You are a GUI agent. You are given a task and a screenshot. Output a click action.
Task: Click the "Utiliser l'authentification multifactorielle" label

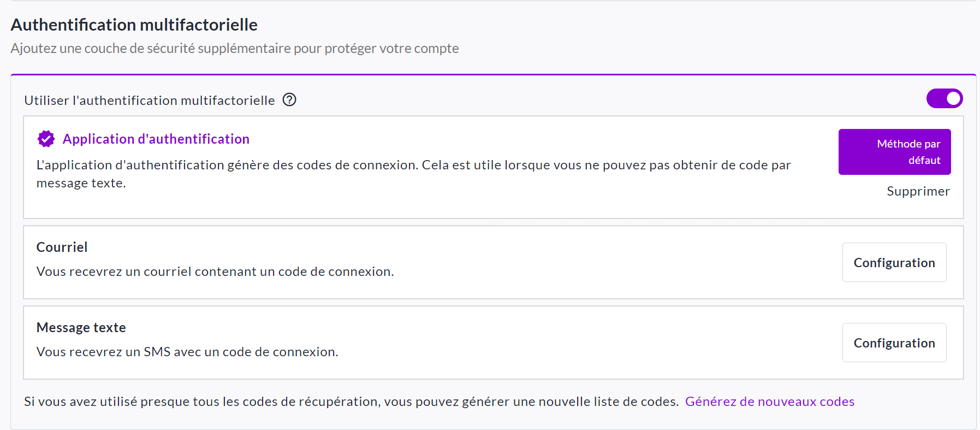point(150,101)
